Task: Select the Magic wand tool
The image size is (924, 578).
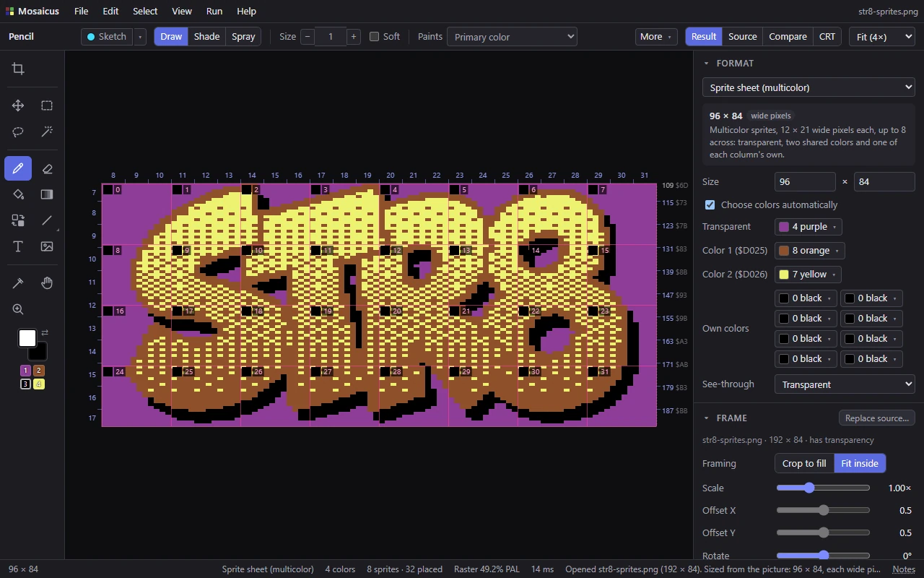Action: (47, 131)
